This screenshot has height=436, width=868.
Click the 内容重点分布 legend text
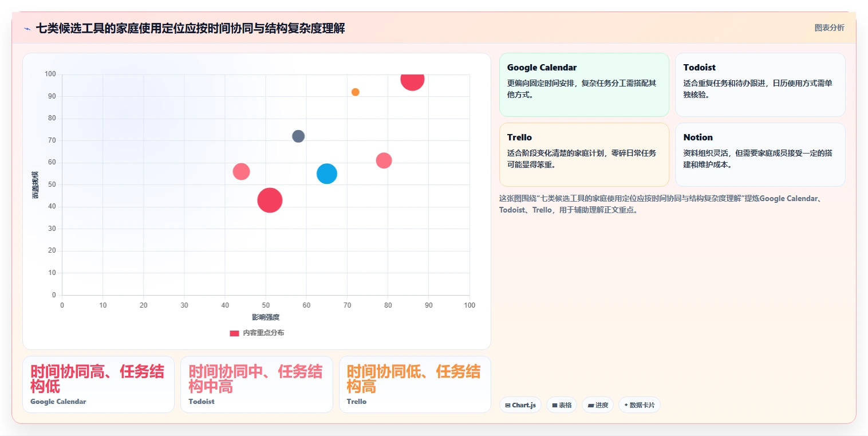(x=263, y=333)
